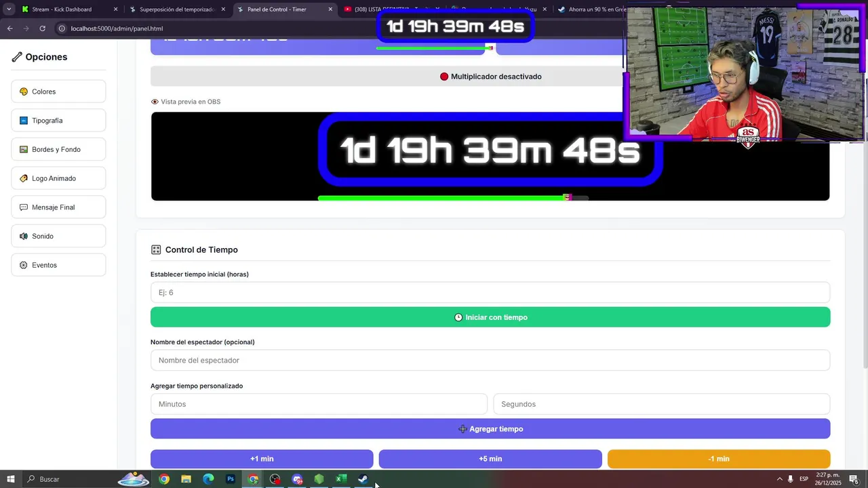
Task: Open the Logo Animado section
Action: pos(58,178)
